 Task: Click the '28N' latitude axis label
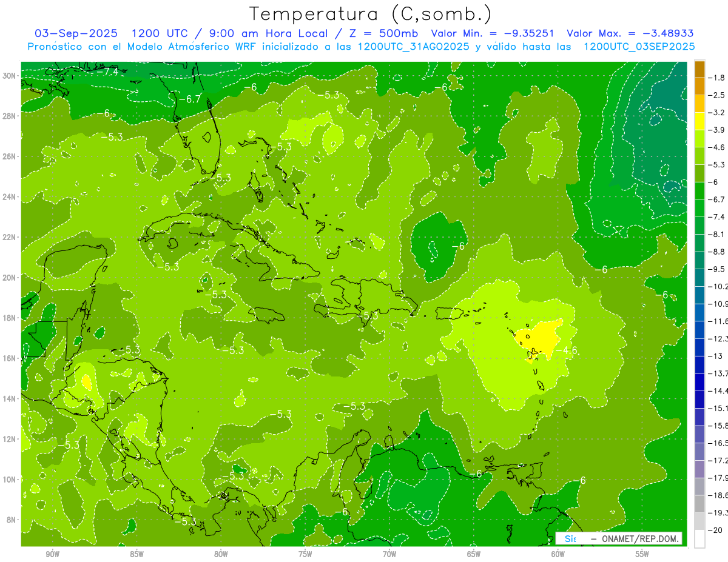(x=9, y=116)
